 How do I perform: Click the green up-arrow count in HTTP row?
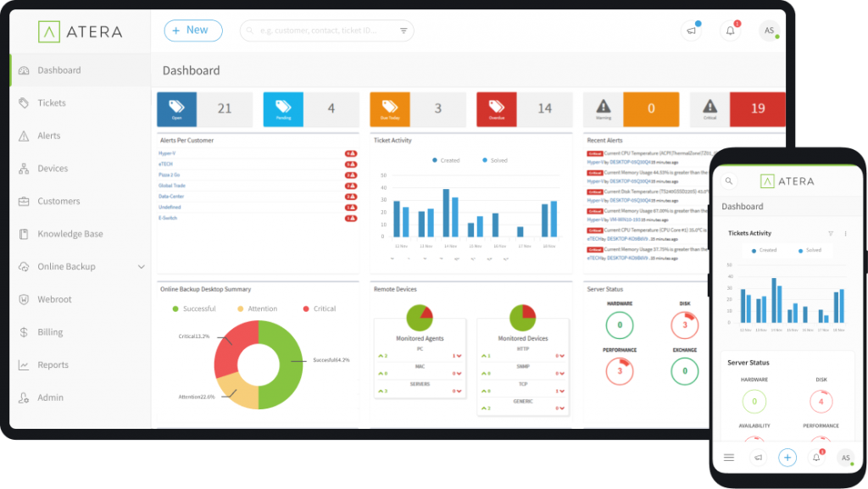point(486,356)
